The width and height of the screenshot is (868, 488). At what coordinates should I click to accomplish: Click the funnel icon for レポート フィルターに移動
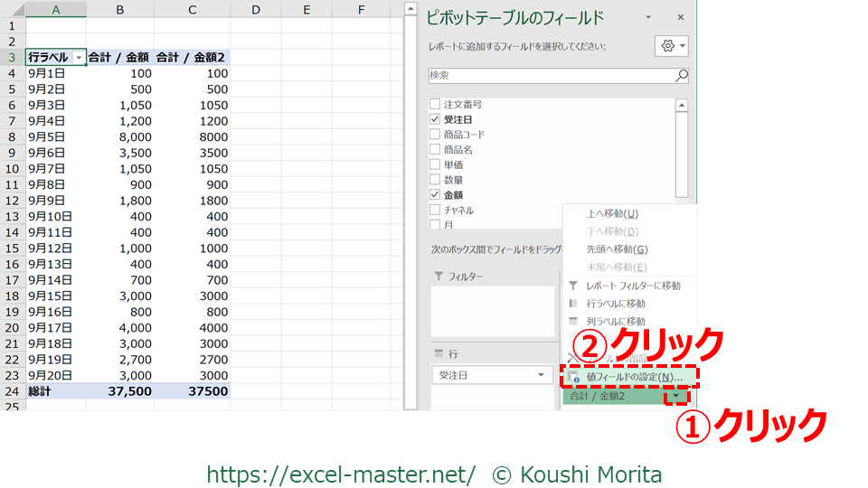point(572,286)
